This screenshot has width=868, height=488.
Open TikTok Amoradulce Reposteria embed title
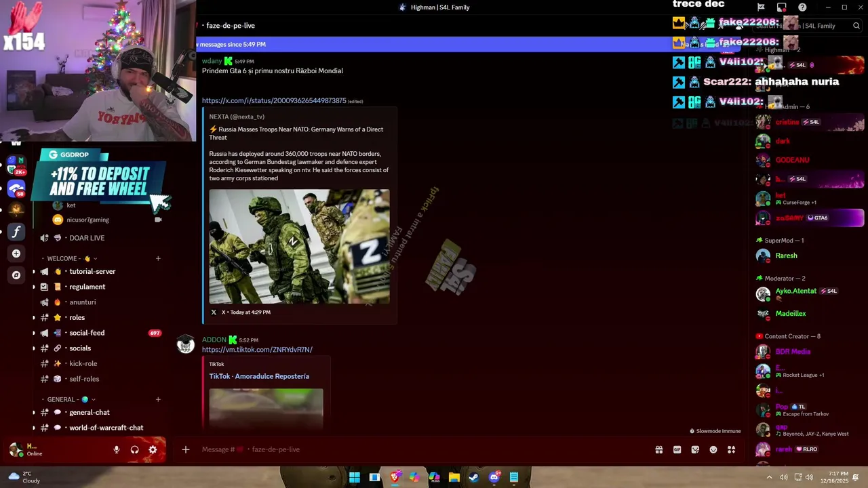point(259,376)
